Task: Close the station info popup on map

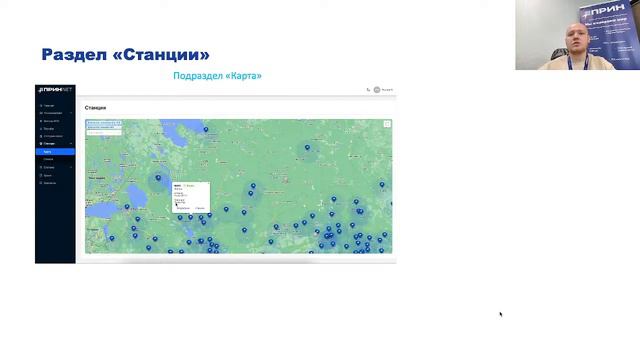Action: tap(208, 184)
